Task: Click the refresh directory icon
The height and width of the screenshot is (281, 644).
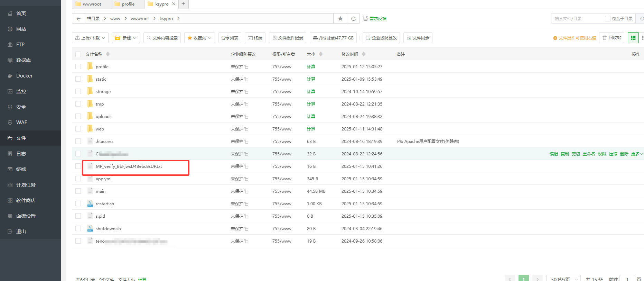Action: coord(353,19)
